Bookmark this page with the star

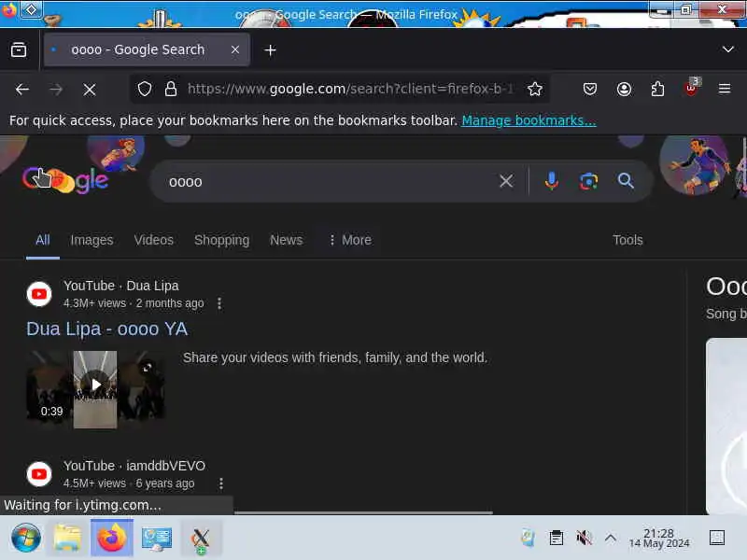[534, 89]
